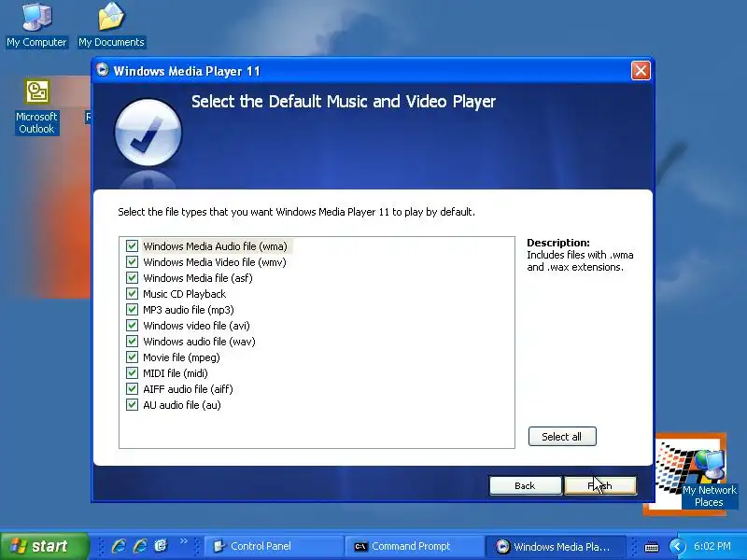Launch first Internet Explorer quick launch icon

pyautogui.click(x=119, y=546)
